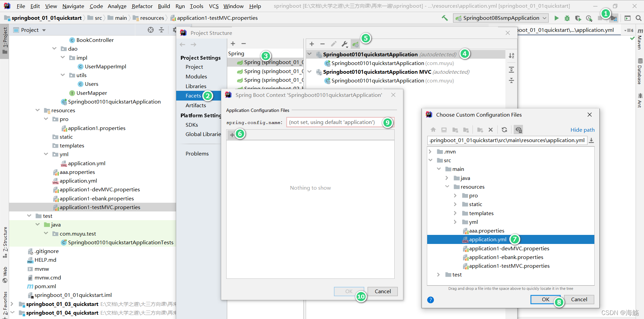
Task: Click Add (+) above the Spring facet list
Action: [233, 44]
